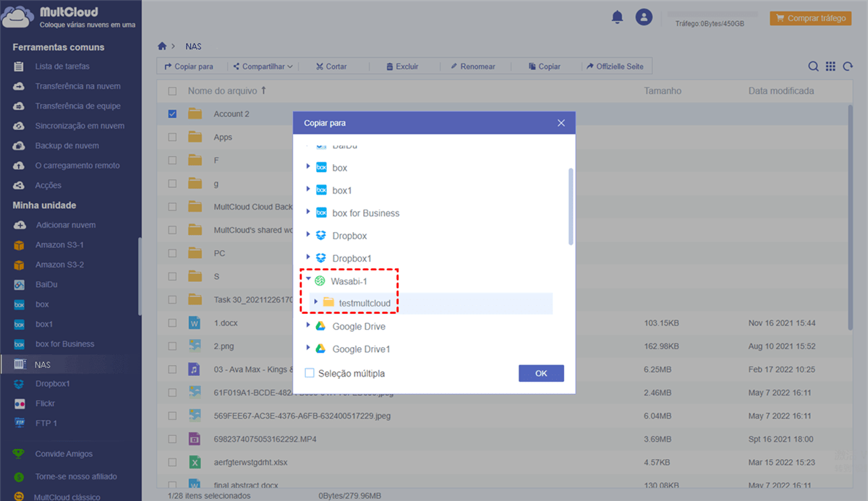Screen dimensions: 868x501
Task: Click the dialog tree scrollbar
Action: [571, 207]
